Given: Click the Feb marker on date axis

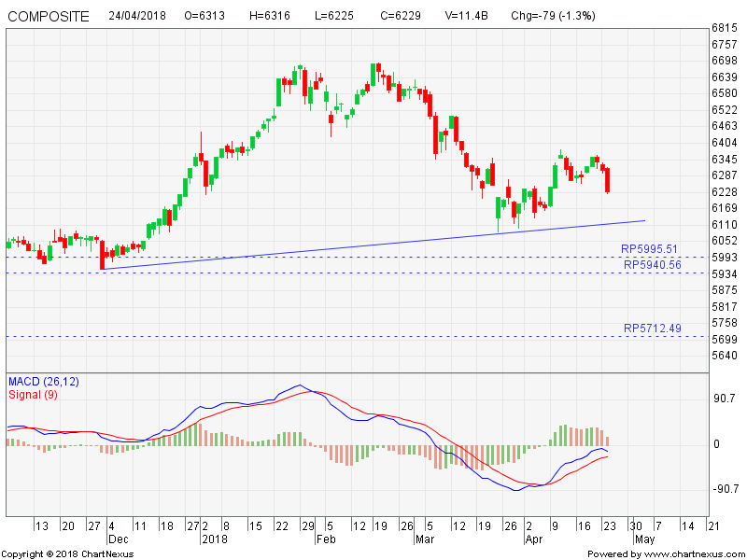Looking at the screenshot, I should tap(325, 539).
